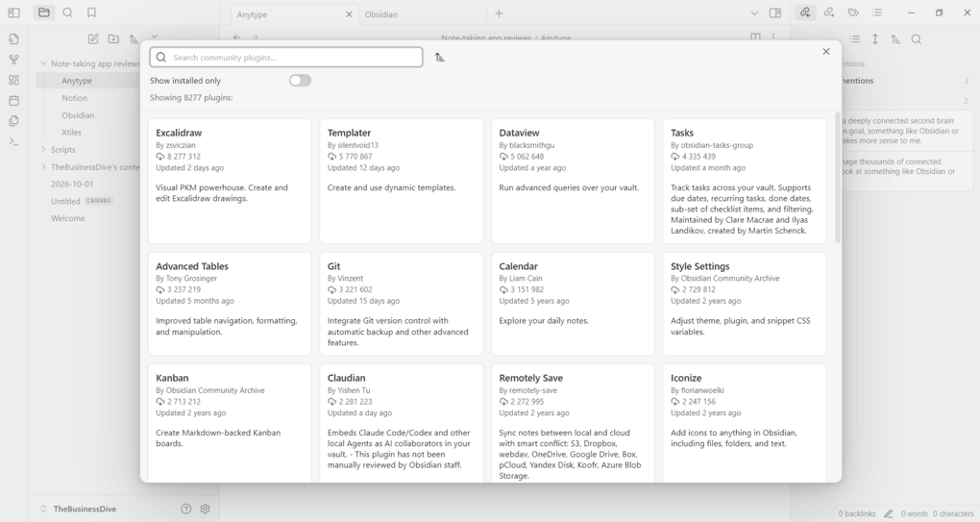Screen dimensions: 980x522
Task: Open the tags pane icon
Action: point(853,12)
